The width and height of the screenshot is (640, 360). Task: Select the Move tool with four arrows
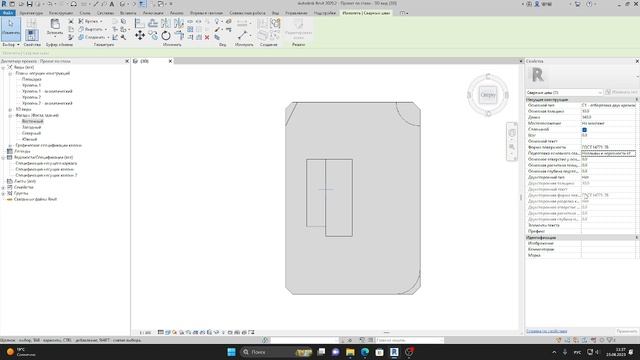coord(140,36)
